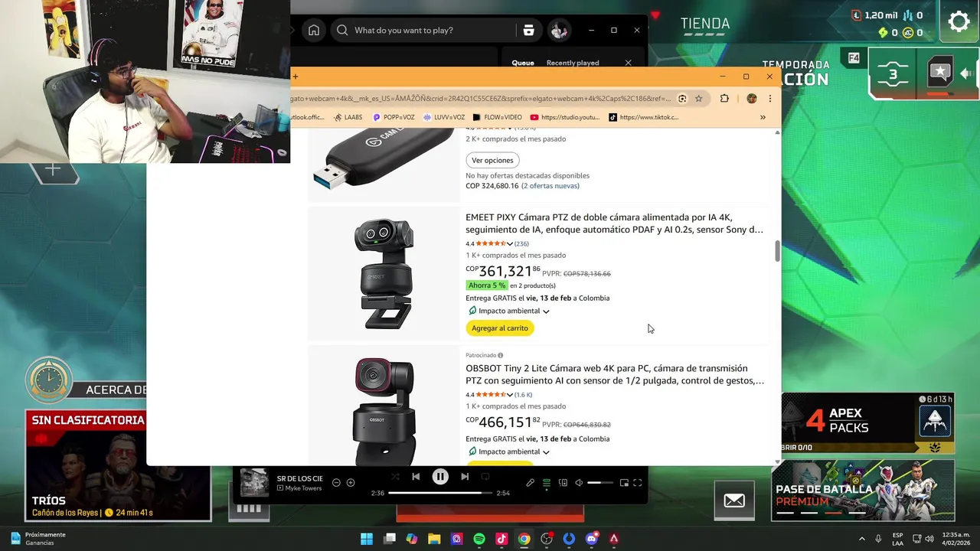Expand hidden bookmarks chevron

click(763, 117)
